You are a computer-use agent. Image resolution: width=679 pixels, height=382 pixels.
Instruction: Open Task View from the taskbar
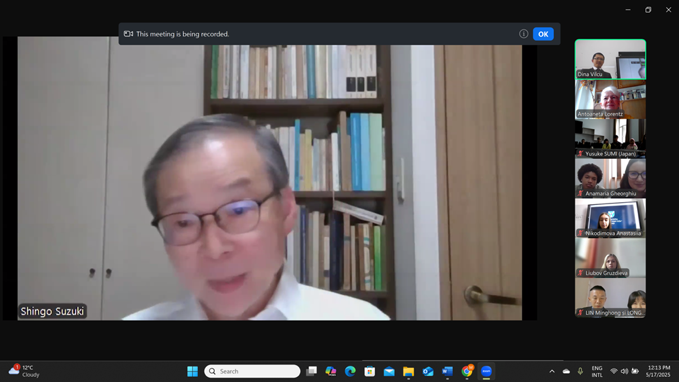(x=311, y=371)
